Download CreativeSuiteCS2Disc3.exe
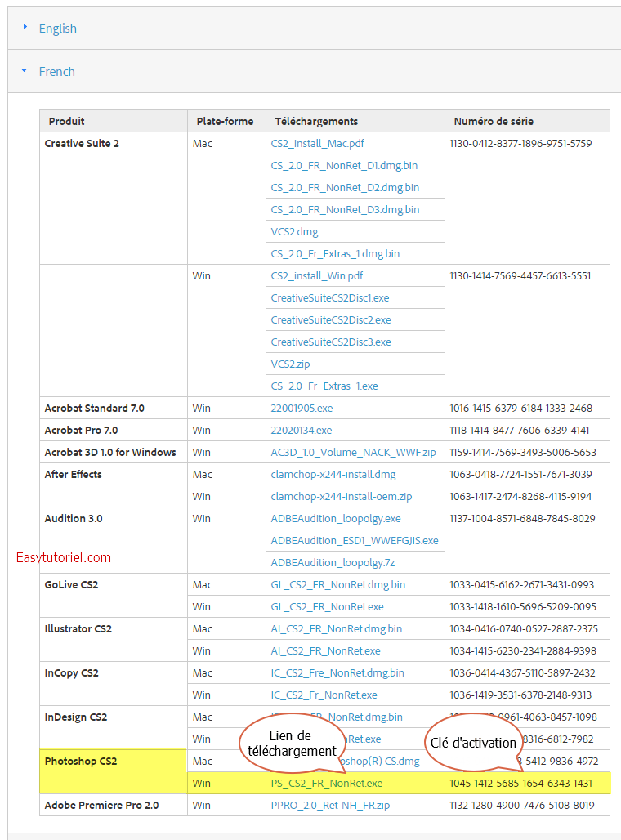 point(331,342)
